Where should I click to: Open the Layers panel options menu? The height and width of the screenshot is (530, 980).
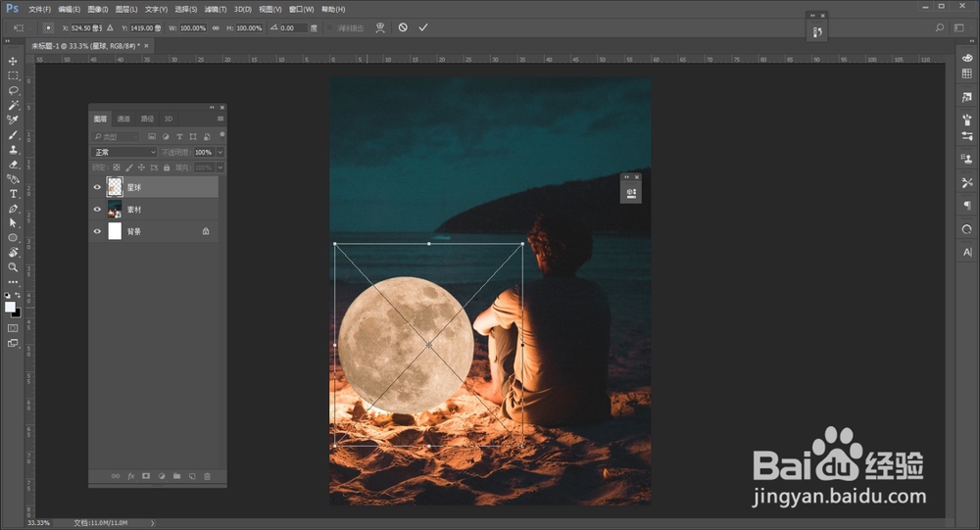(x=220, y=119)
